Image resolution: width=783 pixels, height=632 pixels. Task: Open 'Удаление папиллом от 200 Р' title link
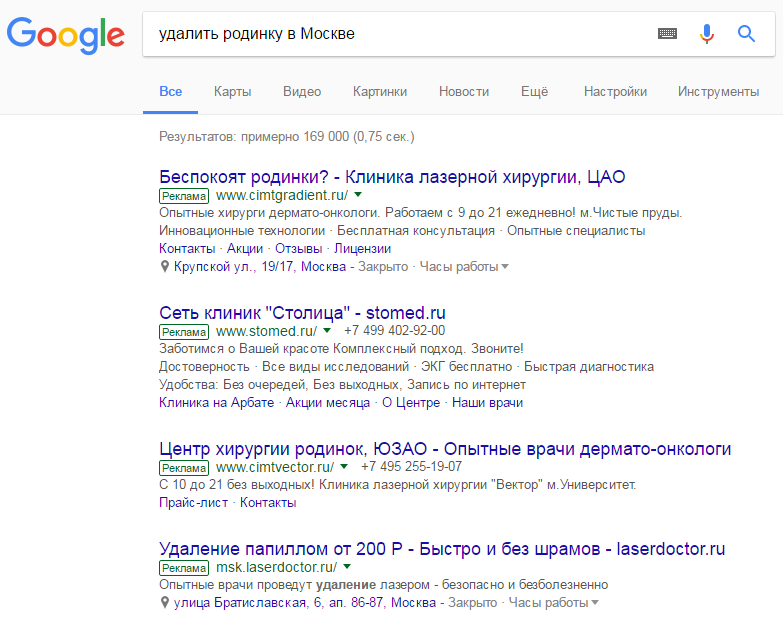[x=442, y=549]
